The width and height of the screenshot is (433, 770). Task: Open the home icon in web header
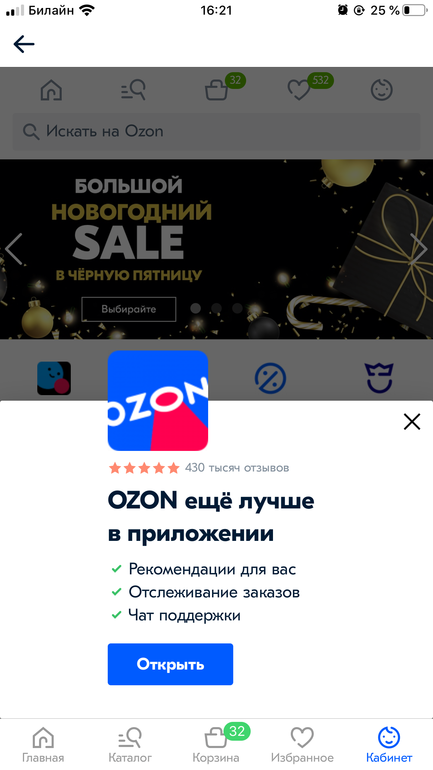point(51,90)
